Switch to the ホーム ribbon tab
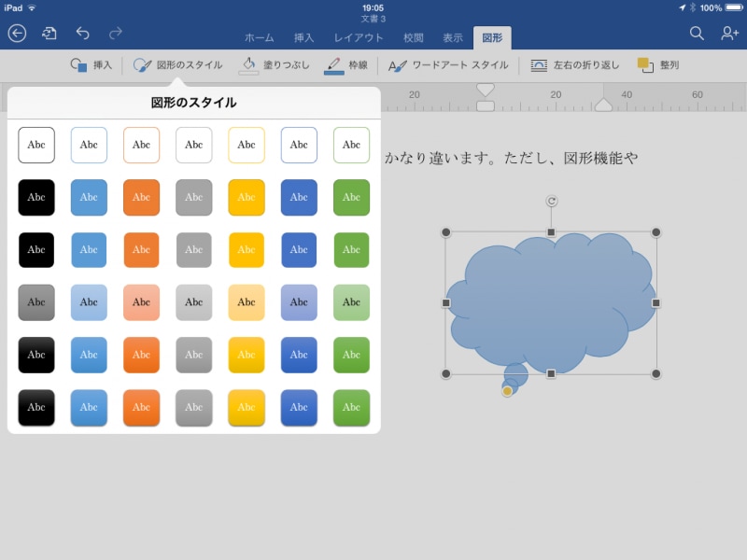747x560 pixels. point(259,38)
